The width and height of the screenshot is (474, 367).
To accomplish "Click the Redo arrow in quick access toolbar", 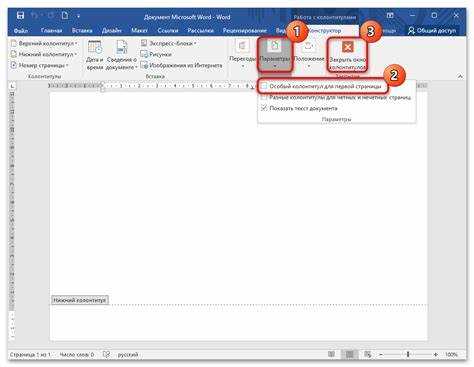I will click(x=50, y=15).
